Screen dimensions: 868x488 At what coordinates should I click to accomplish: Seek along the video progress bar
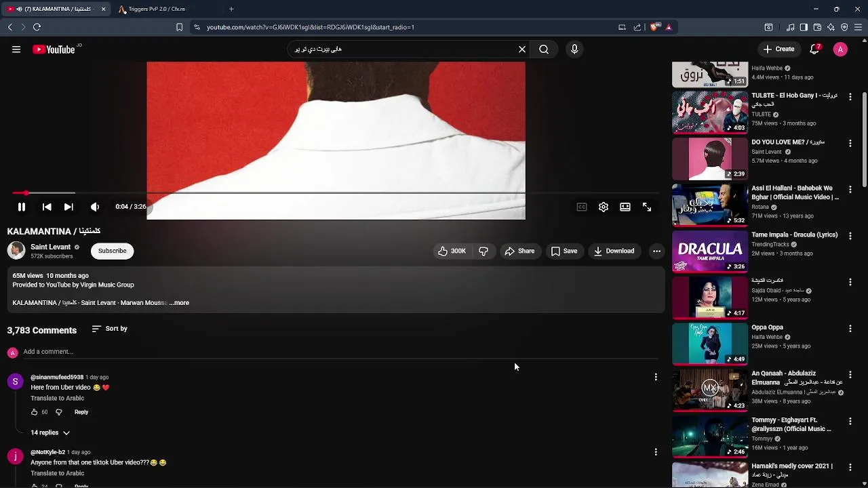(336, 193)
